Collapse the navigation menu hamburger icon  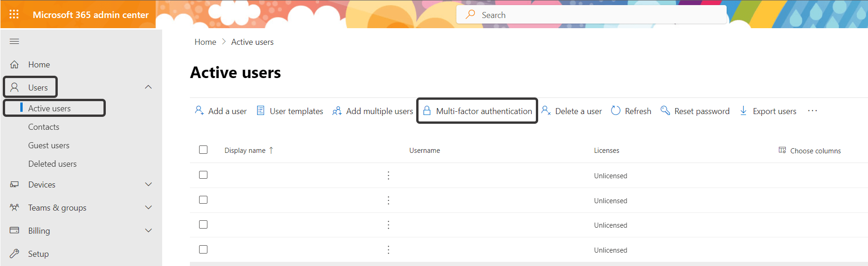point(14,42)
